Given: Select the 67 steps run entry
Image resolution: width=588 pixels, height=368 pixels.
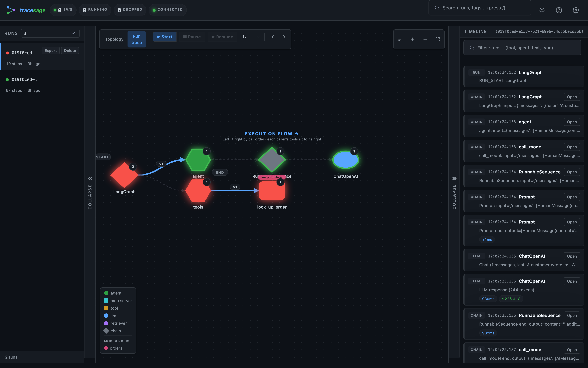Looking at the screenshot, I should pos(42,84).
